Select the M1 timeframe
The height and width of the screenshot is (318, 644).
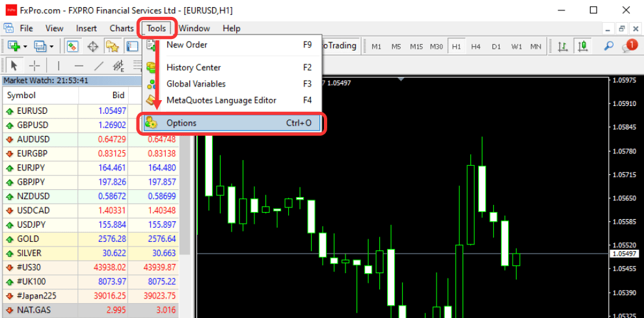point(376,46)
